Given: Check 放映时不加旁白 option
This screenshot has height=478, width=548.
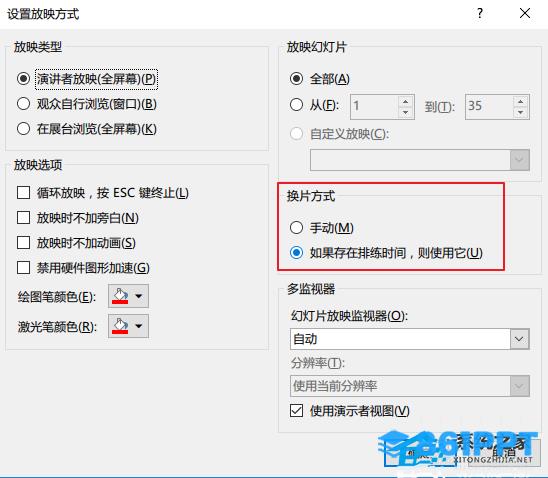Looking at the screenshot, I should [23, 218].
